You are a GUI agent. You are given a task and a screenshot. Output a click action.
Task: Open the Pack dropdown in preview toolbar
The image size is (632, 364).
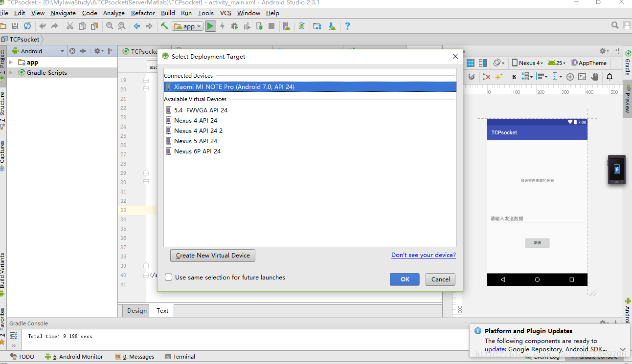527,77
